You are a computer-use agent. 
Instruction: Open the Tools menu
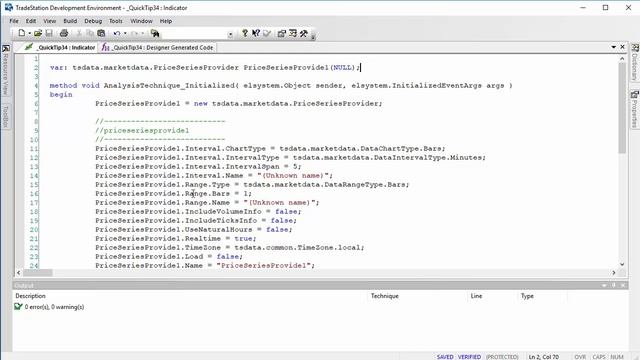(116, 21)
